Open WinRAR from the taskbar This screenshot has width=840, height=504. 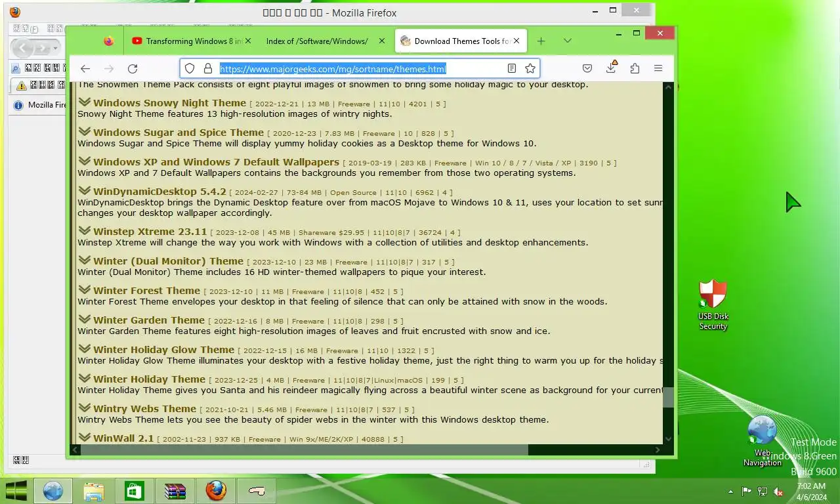coord(175,491)
